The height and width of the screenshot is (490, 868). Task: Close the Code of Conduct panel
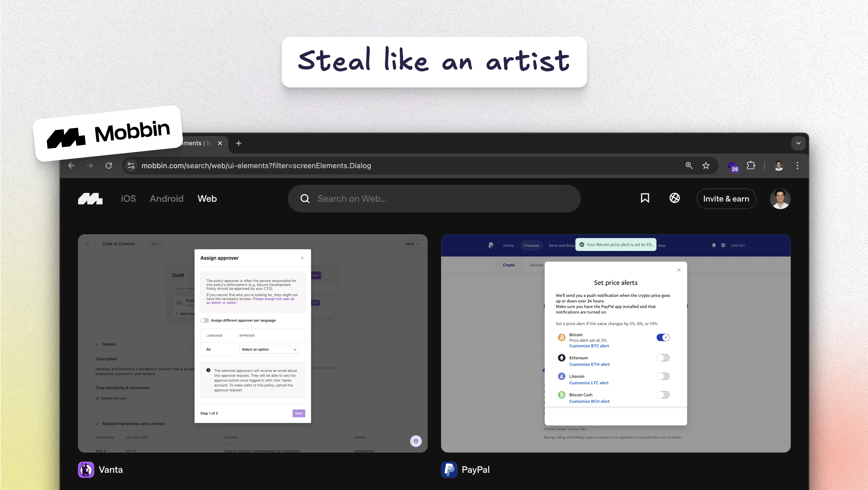[x=87, y=244]
